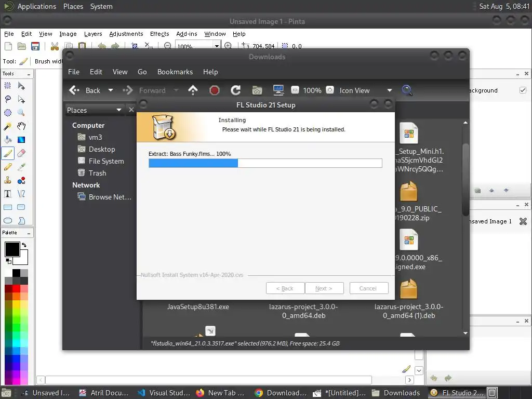
Task: Click the Cut scissors icon in Pinta toolbar
Action: 54,46
